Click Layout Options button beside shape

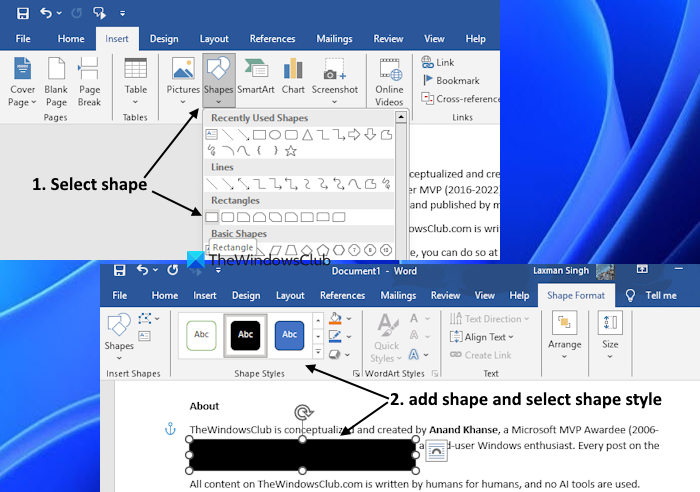[x=436, y=450]
